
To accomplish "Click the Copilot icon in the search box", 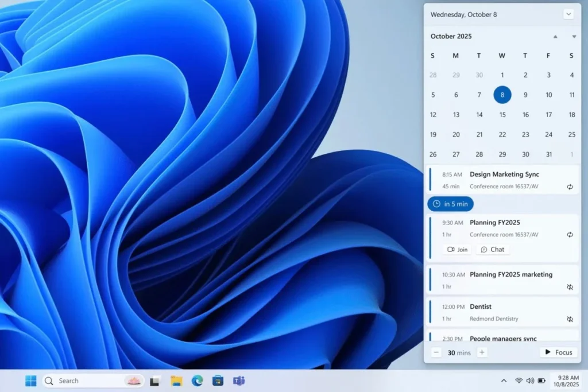I will pyautogui.click(x=133, y=380).
